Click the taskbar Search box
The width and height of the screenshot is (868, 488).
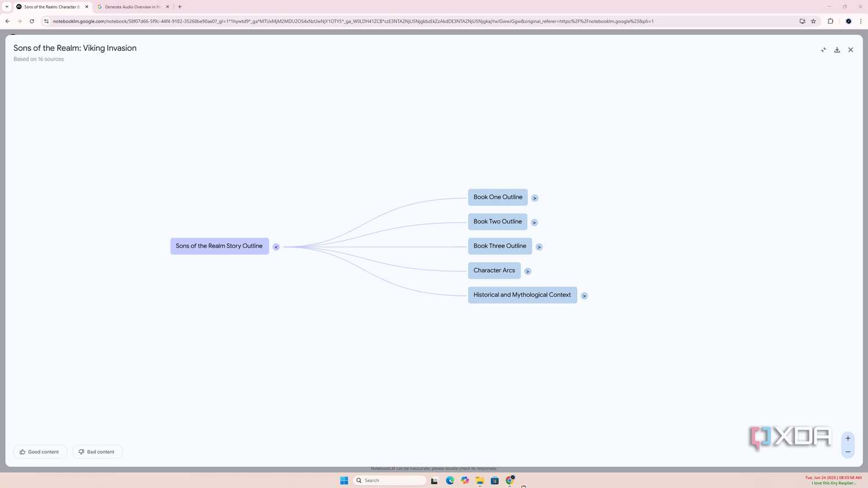coord(389,480)
